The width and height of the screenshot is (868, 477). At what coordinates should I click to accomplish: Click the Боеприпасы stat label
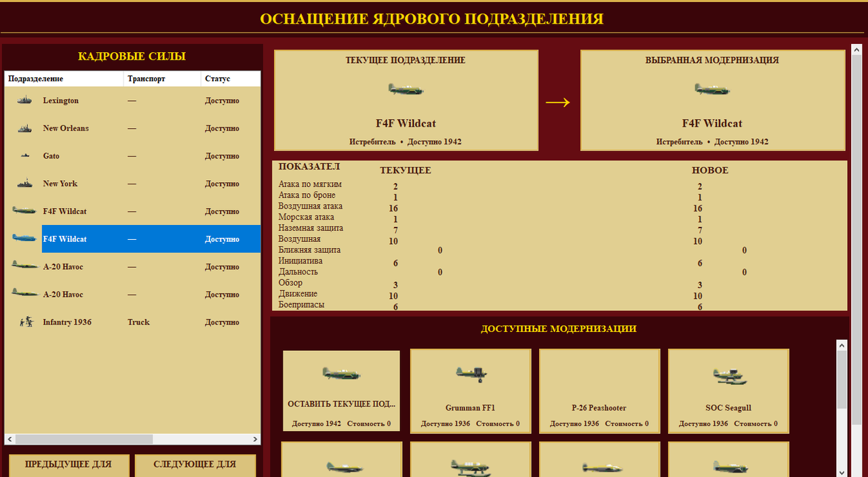coord(301,305)
